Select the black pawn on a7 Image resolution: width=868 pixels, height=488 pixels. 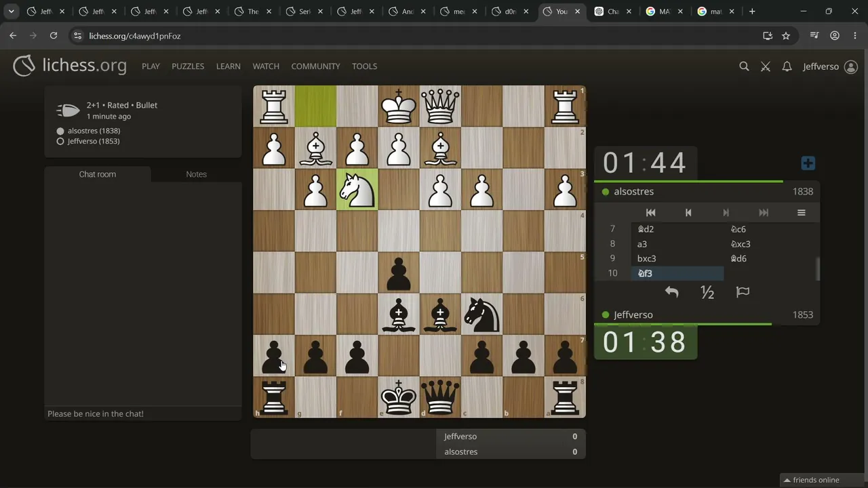click(x=565, y=356)
